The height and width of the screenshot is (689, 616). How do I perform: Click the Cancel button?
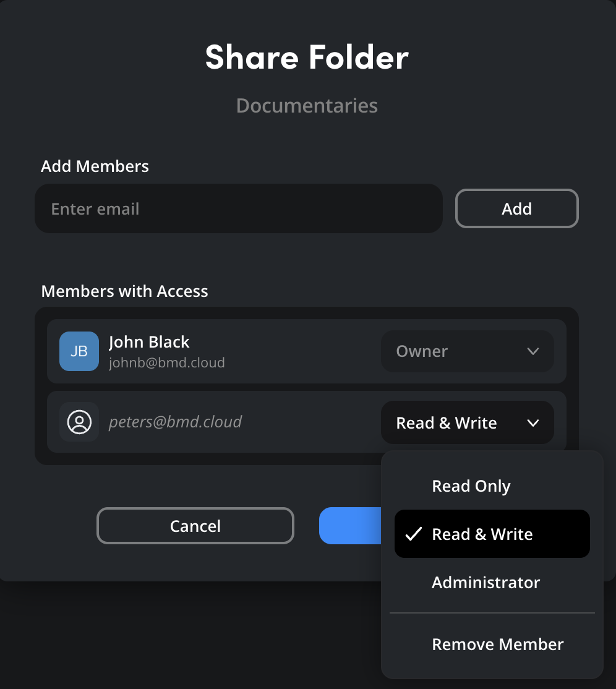[x=195, y=526]
